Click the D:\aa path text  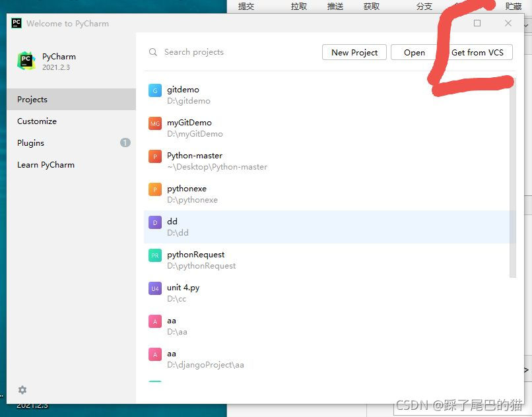(177, 331)
